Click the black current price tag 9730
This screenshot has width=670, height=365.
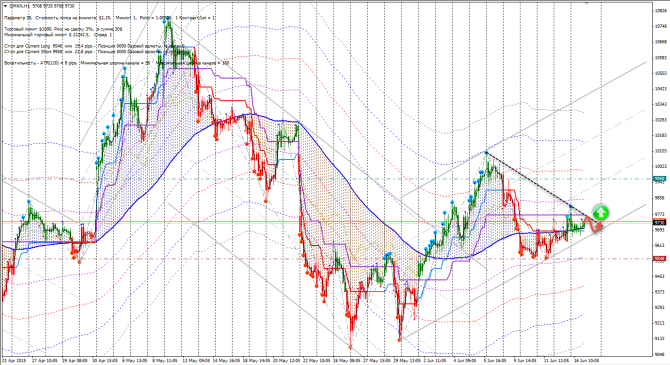click(x=659, y=222)
